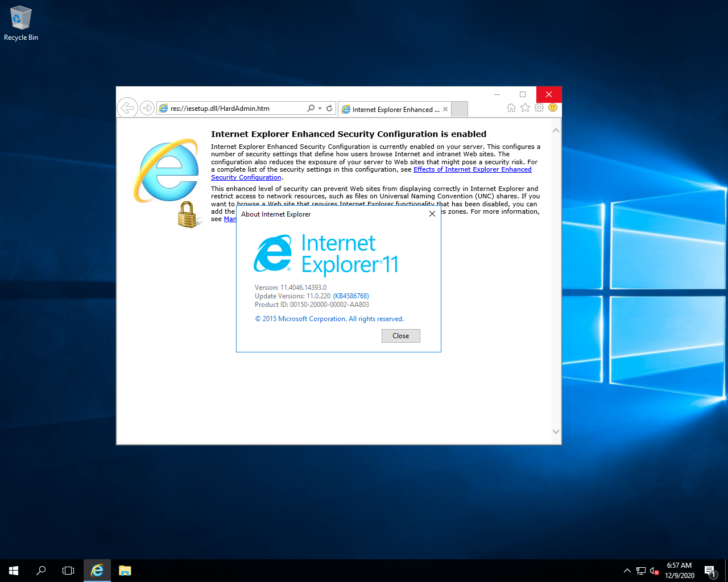
Task: Click the KB4586768 update link
Action: click(351, 296)
